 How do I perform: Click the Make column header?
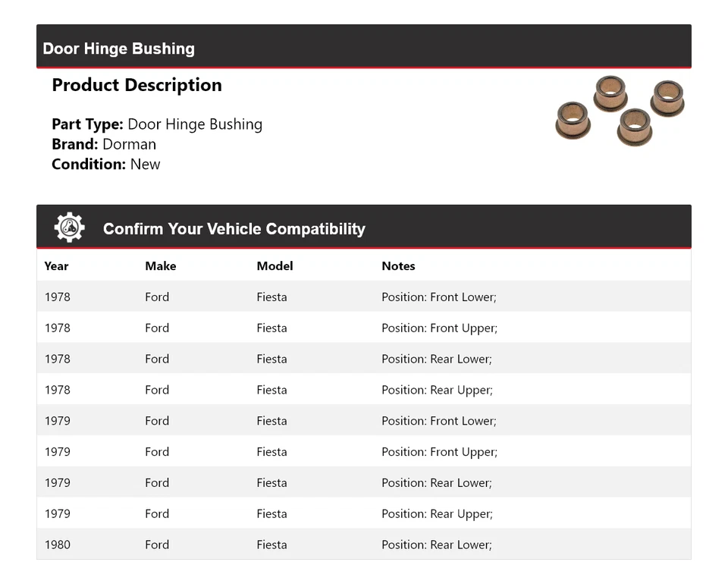(160, 266)
